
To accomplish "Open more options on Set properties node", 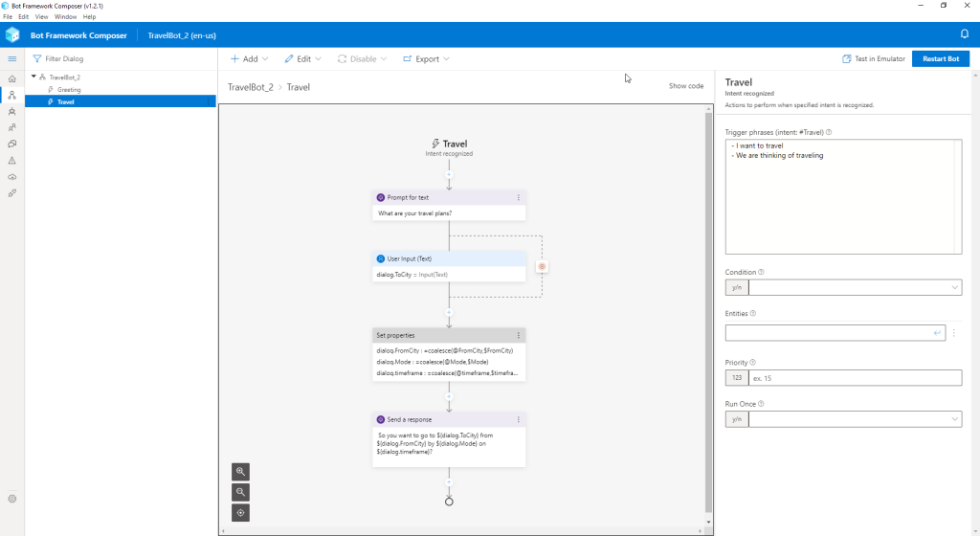I will click(518, 335).
